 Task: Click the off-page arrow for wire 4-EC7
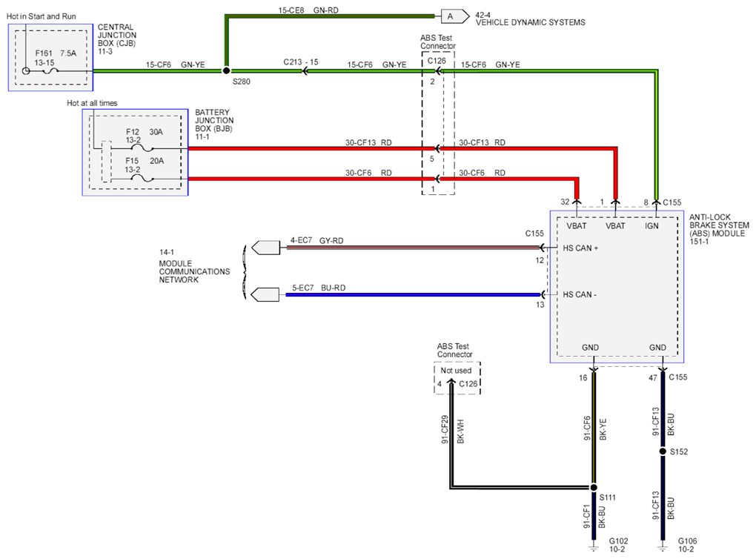coord(265,248)
